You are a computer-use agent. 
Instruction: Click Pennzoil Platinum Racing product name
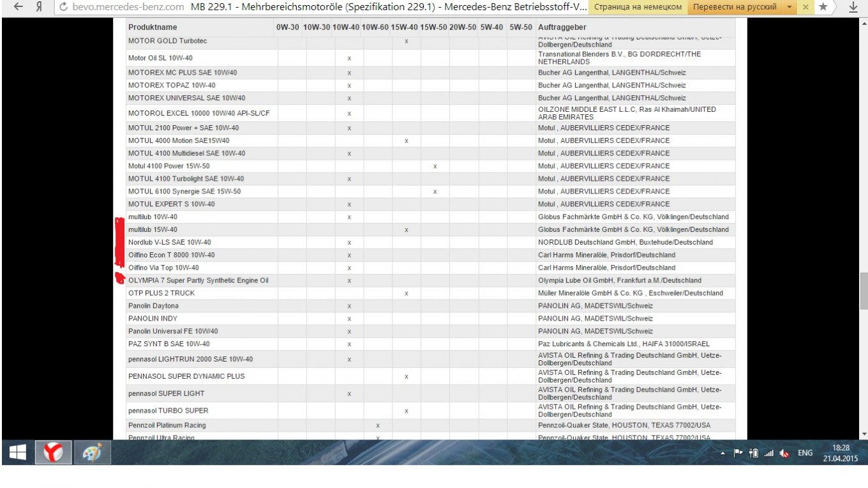(x=167, y=425)
